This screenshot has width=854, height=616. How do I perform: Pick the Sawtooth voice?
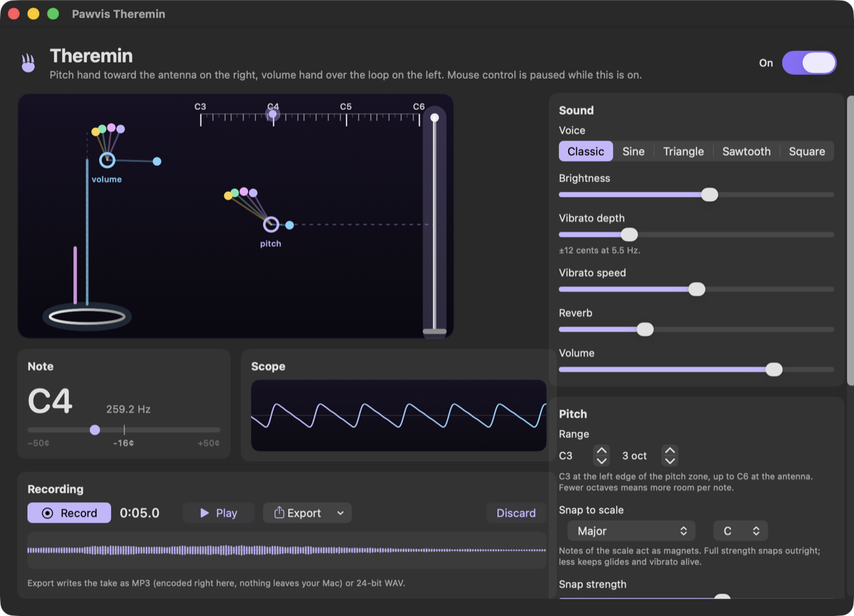pyautogui.click(x=746, y=151)
